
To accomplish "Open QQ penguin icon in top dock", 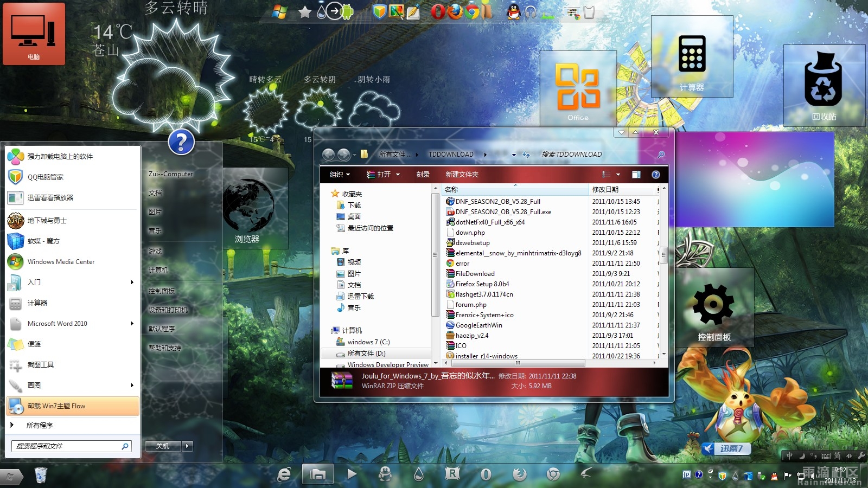I will [513, 11].
